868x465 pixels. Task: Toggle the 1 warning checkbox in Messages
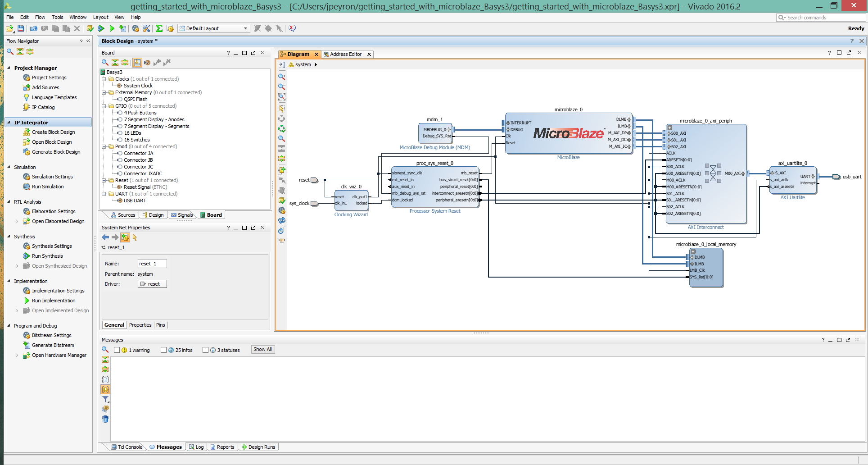pos(117,350)
